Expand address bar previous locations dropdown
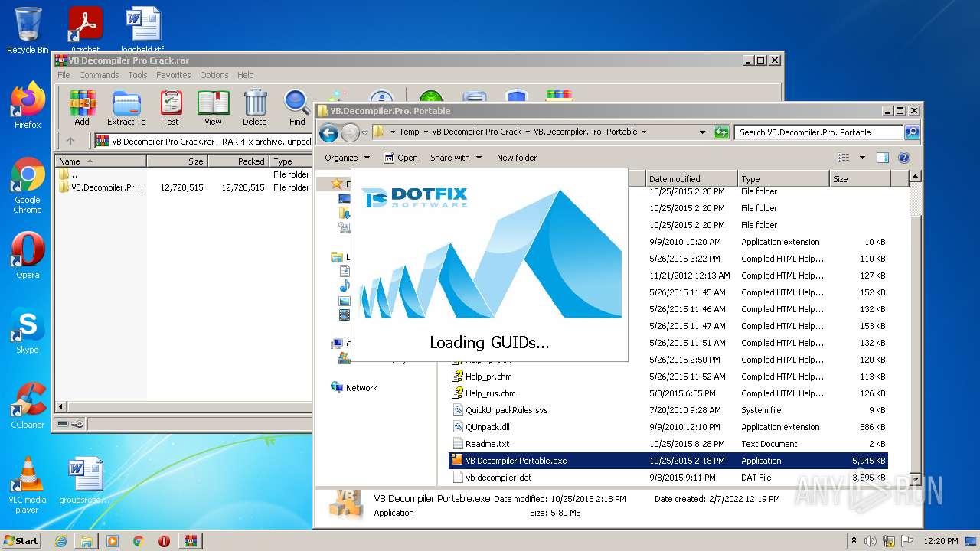This screenshot has height=551, width=980. (702, 132)
